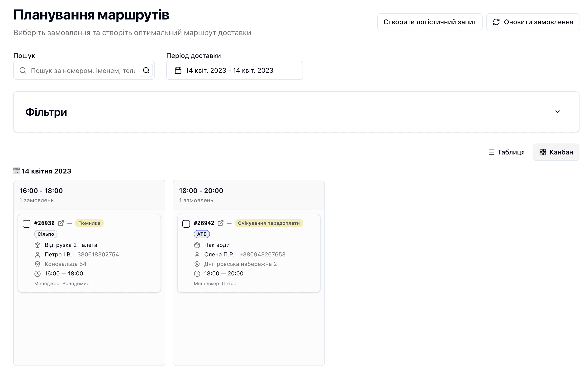Click Створити логістичний запит button
This screenshot has height=375, width=588.
tap(430, 22)
